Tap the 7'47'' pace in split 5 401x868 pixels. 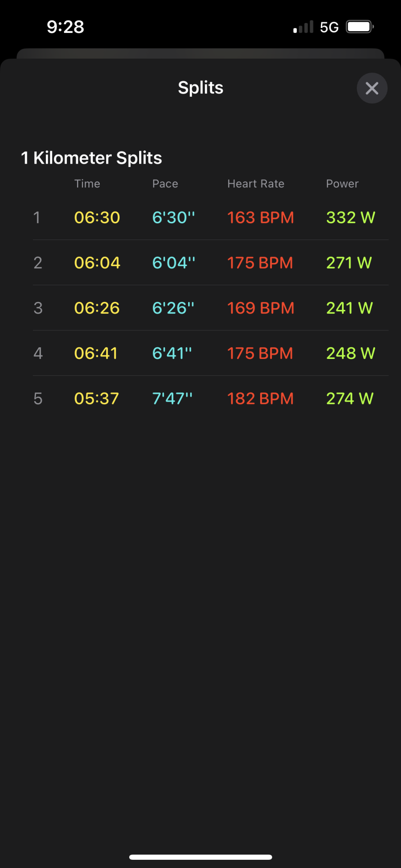[x=172, y=398]
